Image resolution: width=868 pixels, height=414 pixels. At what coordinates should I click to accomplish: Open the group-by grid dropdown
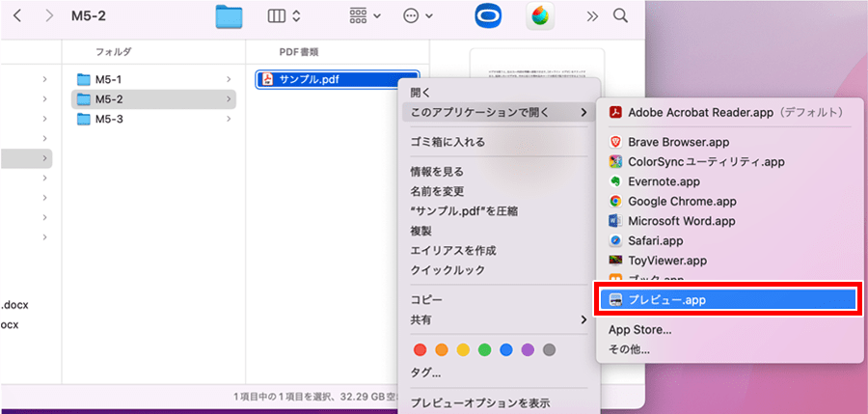(365, 16)
